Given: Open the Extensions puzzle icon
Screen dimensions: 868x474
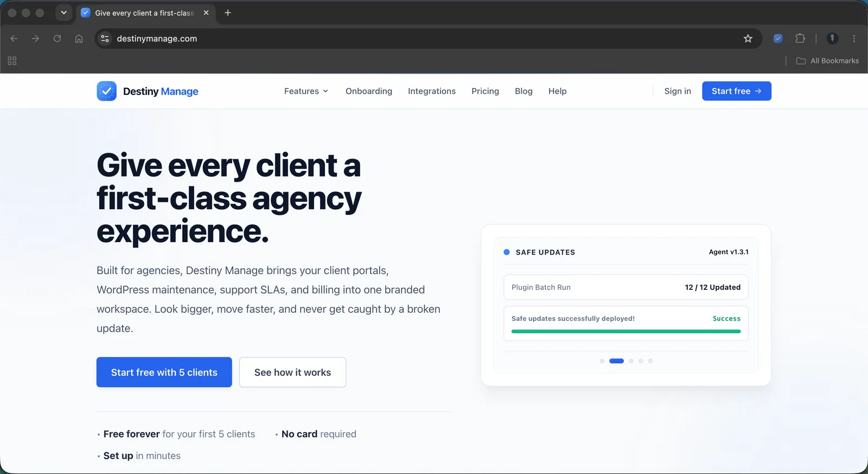Looking at the screenshot, I should (800, 39).
